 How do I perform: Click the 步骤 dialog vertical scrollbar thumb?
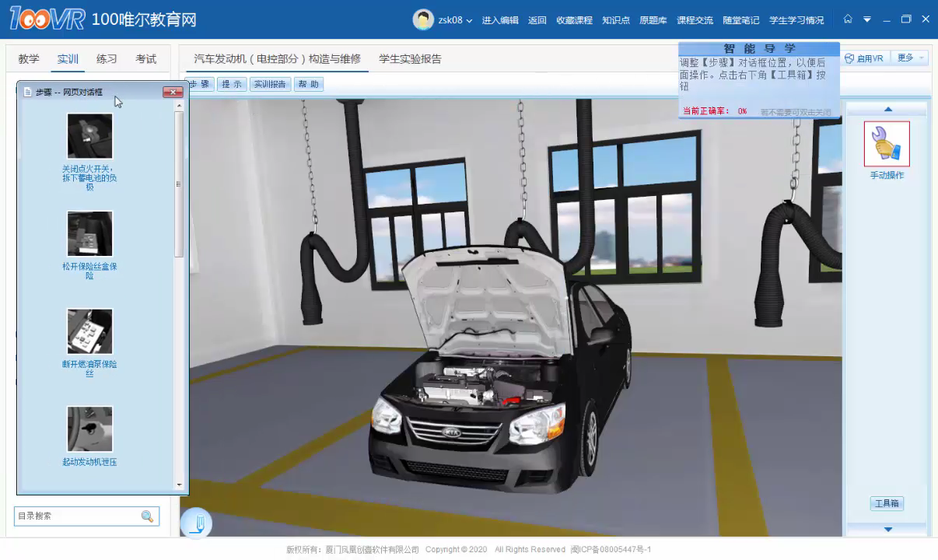[179, 184]
